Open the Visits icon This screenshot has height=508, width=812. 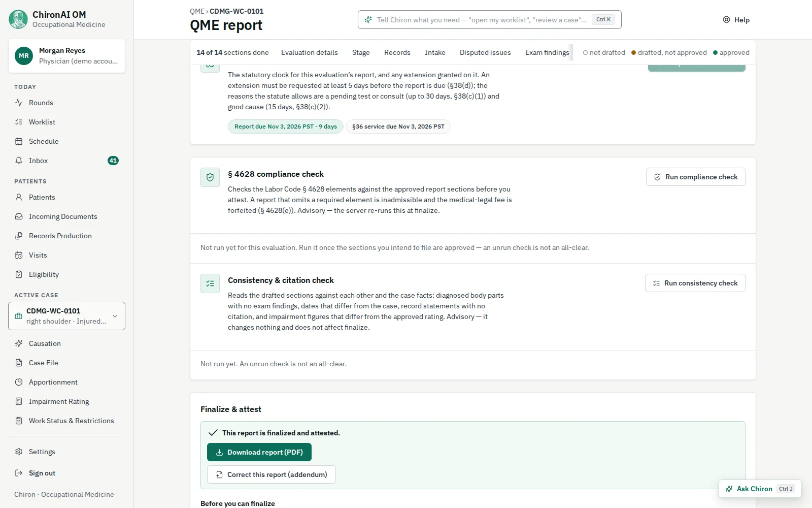19,255
